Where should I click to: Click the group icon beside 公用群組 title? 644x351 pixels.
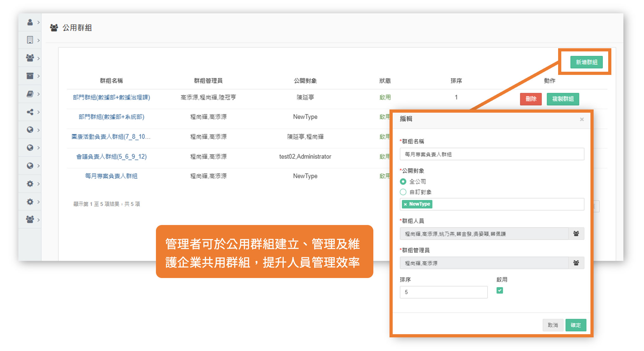(54, 28)
